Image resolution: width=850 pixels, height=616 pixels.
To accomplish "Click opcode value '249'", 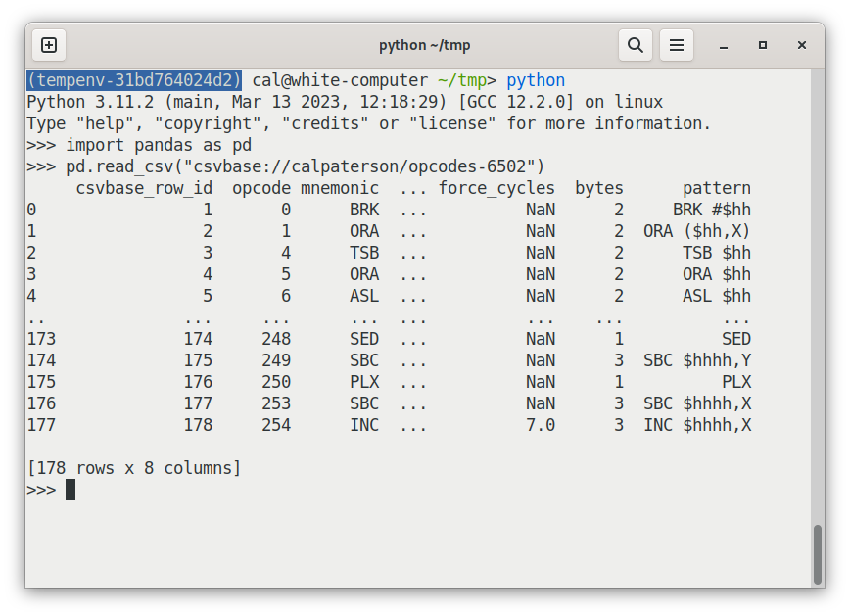I will [x=276, y=360].
